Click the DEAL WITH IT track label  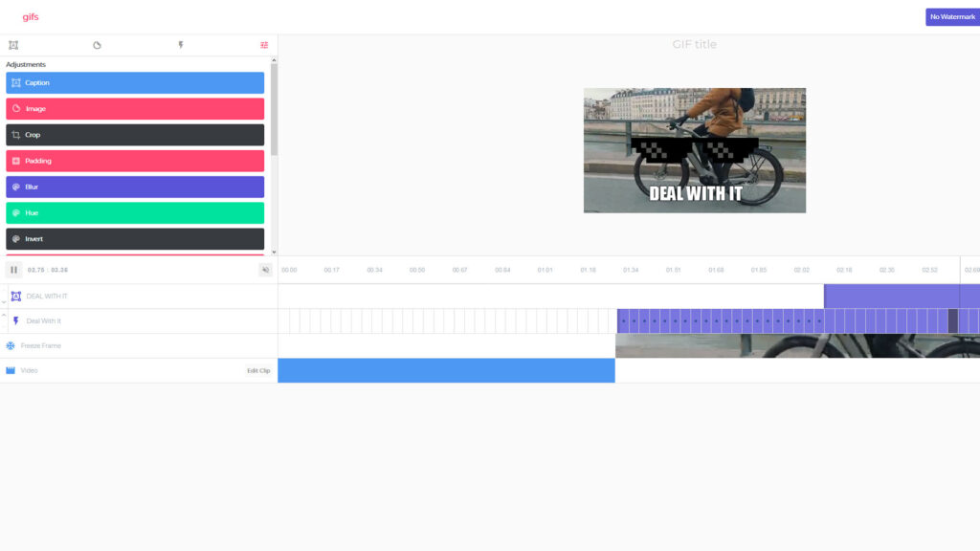[47, 297]
